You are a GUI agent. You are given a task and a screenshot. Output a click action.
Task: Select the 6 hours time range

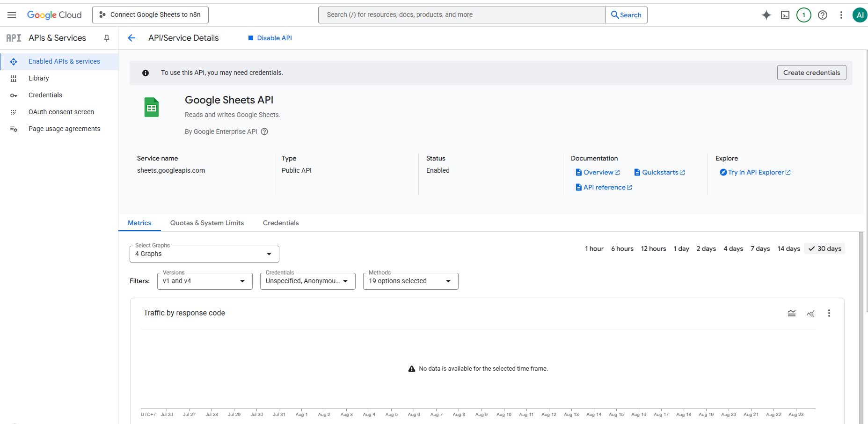click(x=622, y=249)
